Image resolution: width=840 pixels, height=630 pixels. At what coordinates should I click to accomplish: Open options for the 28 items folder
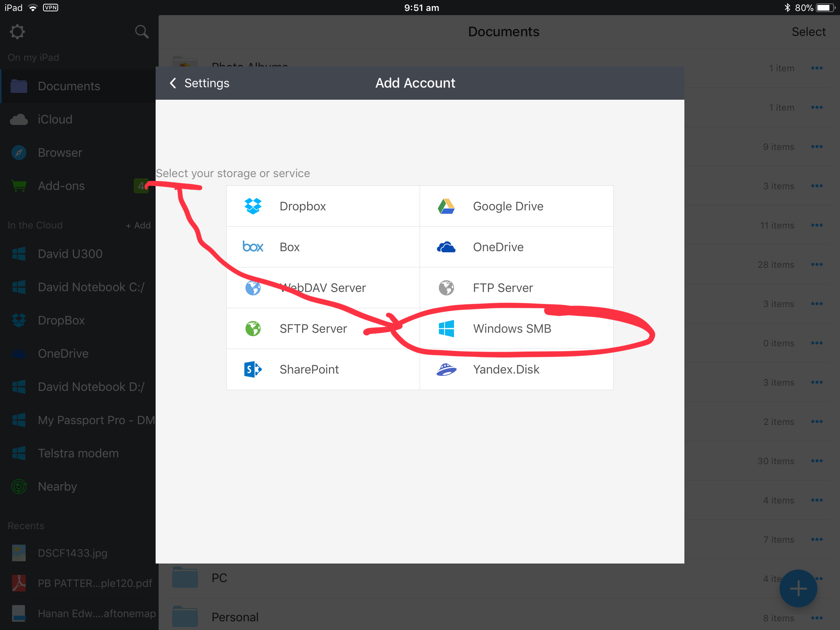point(817,264)
